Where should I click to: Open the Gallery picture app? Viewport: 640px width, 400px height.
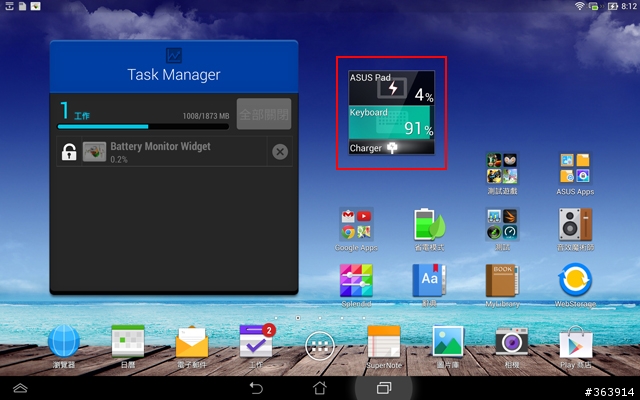click(x=448, y=342)
